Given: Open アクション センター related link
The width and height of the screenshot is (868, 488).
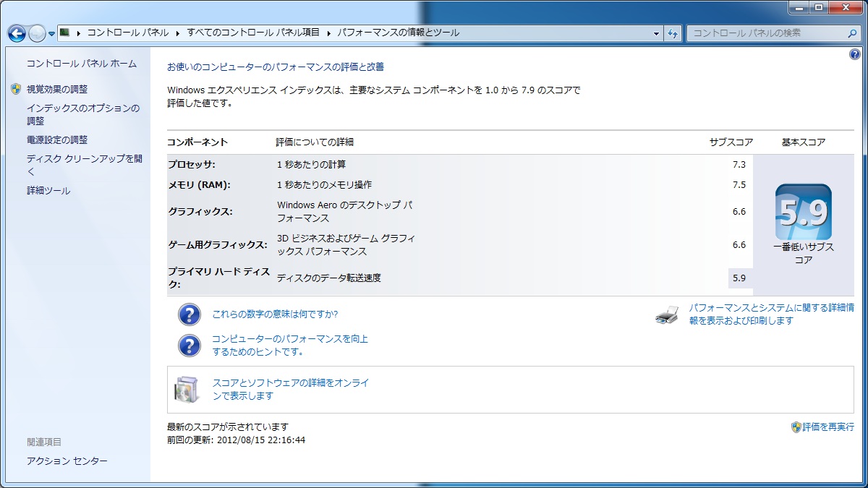Looking at the screenshot, I should tap(67, 461).
